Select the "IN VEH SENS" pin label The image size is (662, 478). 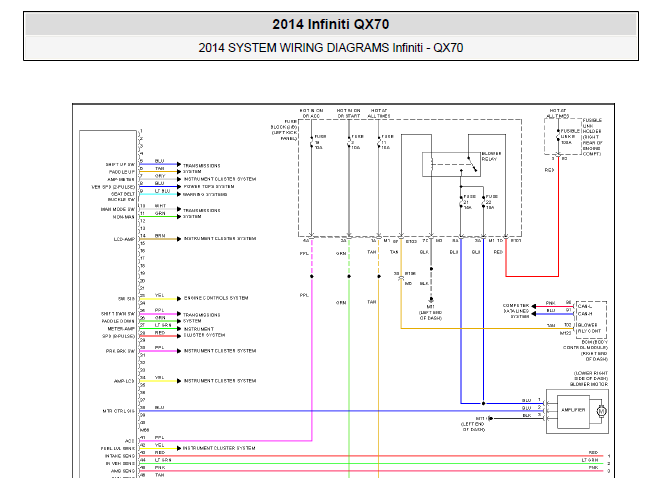(x=120, y=463)
